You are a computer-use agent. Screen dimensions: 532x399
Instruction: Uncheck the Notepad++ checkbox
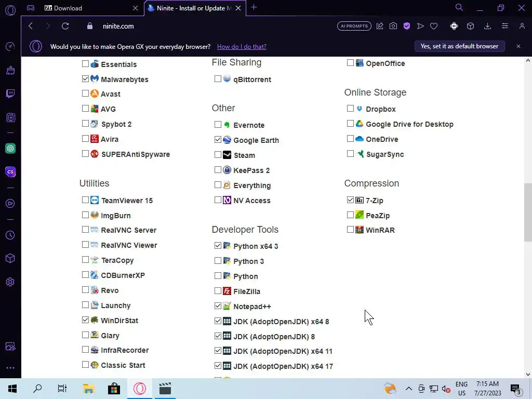(218, 305)
